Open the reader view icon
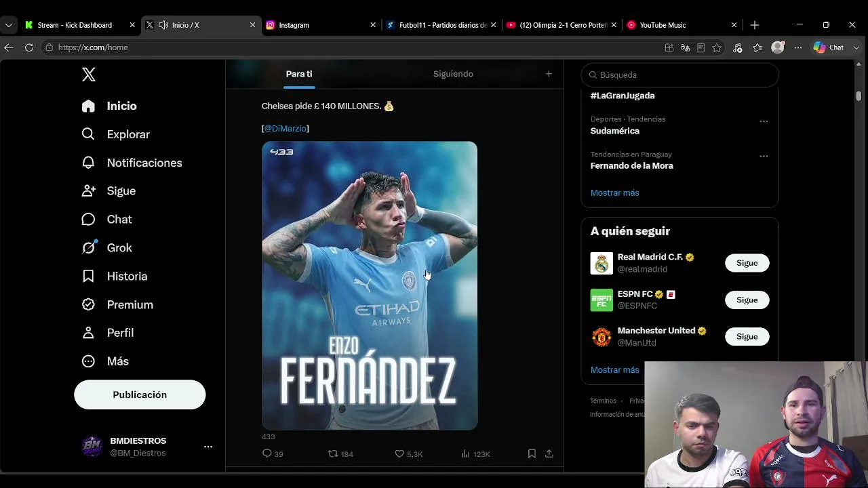Image resolution: width=868 pixels, height=488 pixels. [701, 47]
